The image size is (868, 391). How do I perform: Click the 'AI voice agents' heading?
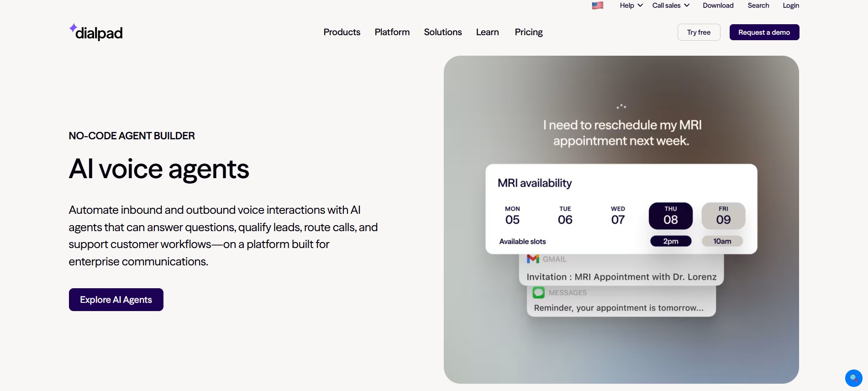tap(159, 169)
